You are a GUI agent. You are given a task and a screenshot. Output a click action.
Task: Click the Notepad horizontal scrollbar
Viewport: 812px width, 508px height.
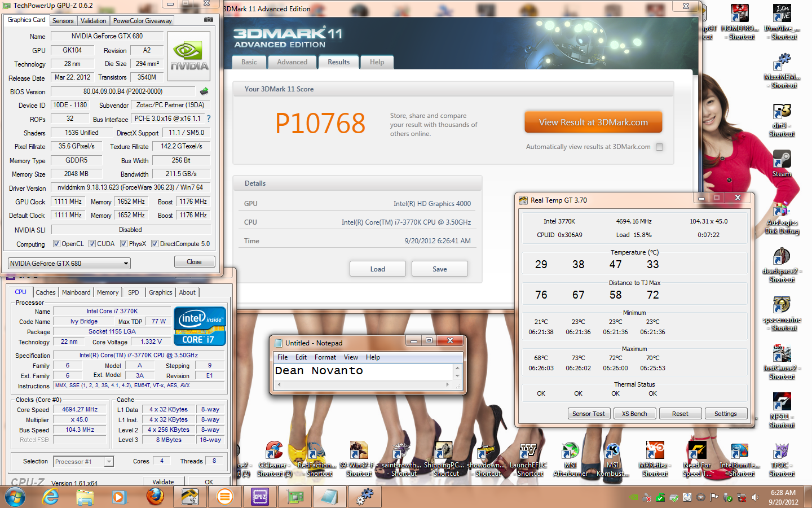[364, 384]
